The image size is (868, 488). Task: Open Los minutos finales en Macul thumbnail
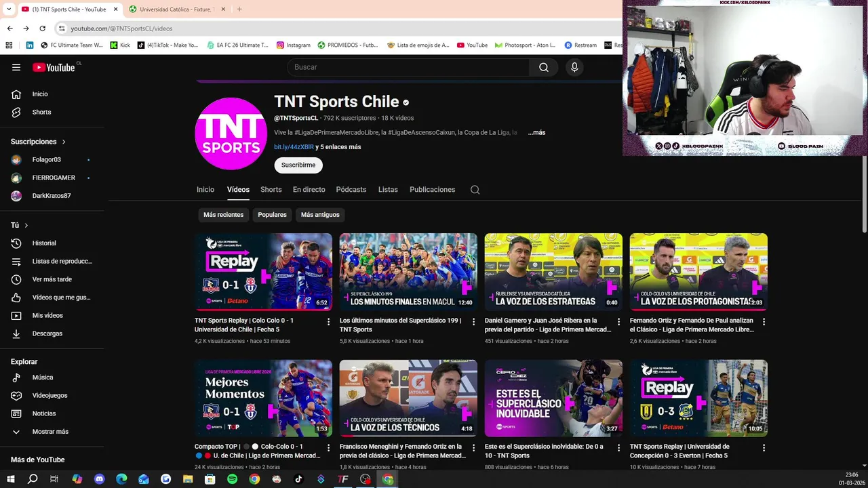[x=408, y=272]
